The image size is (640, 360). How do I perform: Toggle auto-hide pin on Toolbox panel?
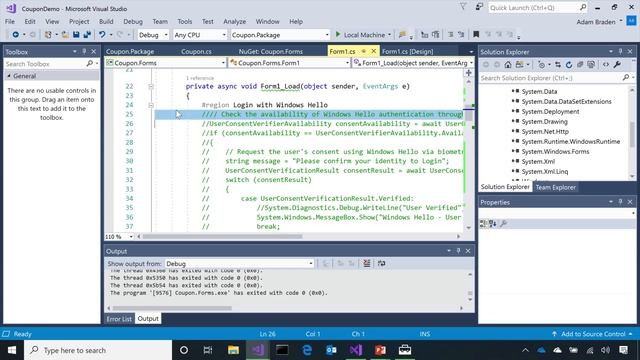[x=84, y=51]
